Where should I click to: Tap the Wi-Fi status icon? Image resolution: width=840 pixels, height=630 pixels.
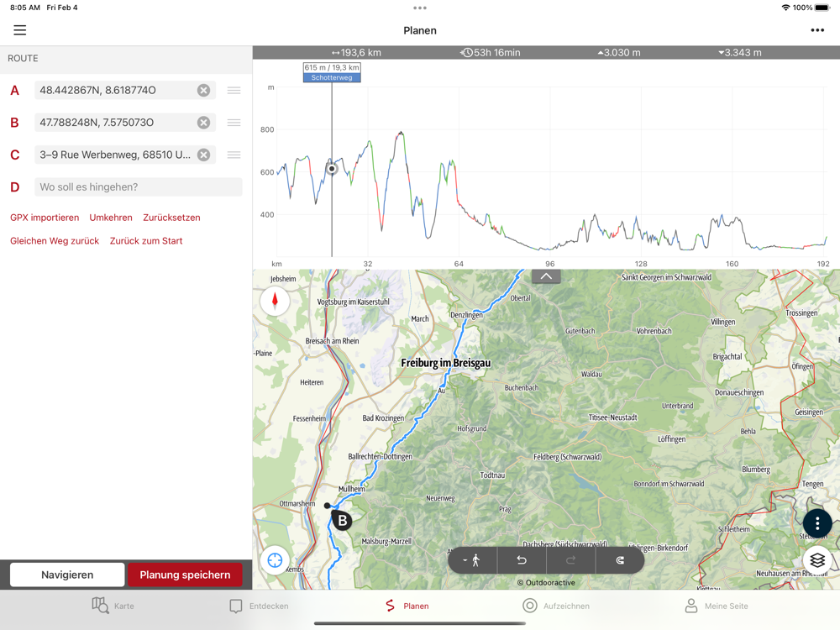click(786, 8)
